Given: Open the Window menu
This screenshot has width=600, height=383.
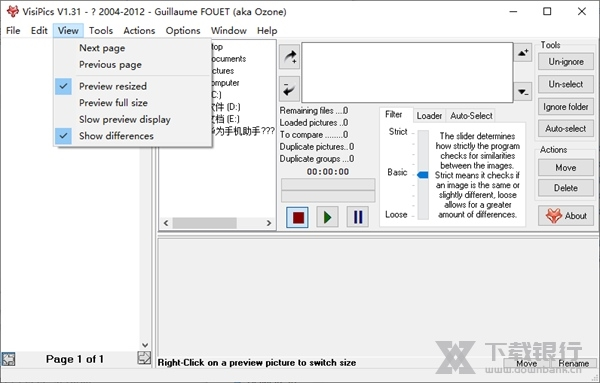Looking at the screenshot, I should click(x=228, y=31).
